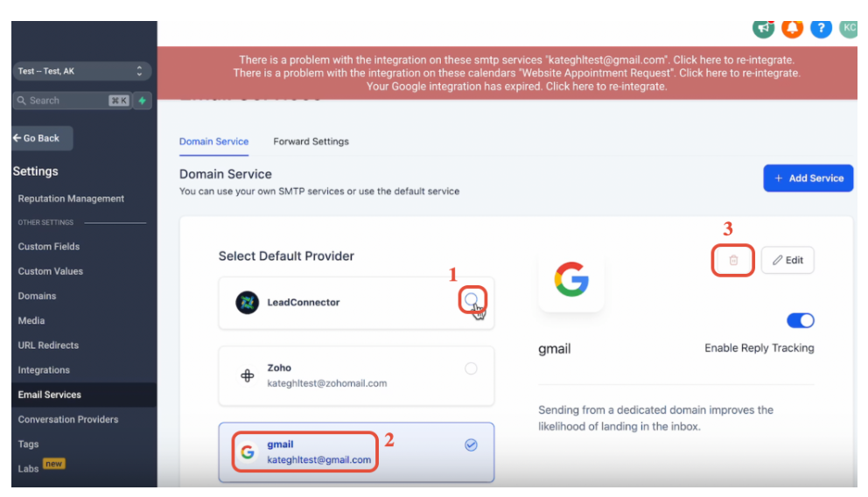Screen dimensions: 868x497
Task: Delete the gmail service with trash icon
Action: point(733,260)
